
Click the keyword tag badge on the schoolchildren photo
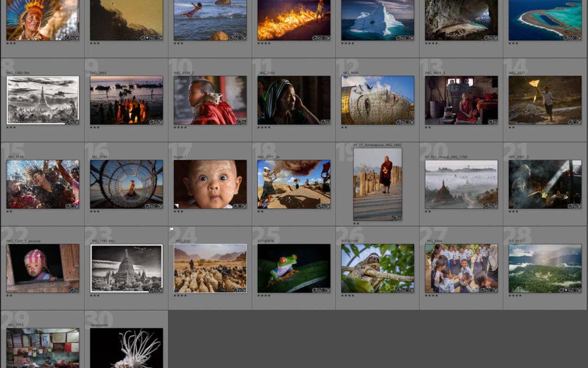coord(481,290)
